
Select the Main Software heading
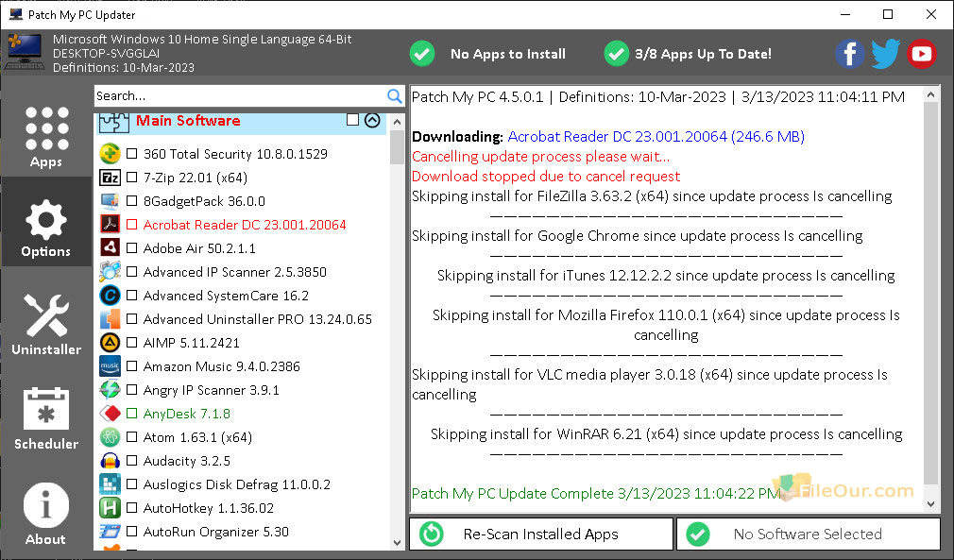[x=188, y=120]
